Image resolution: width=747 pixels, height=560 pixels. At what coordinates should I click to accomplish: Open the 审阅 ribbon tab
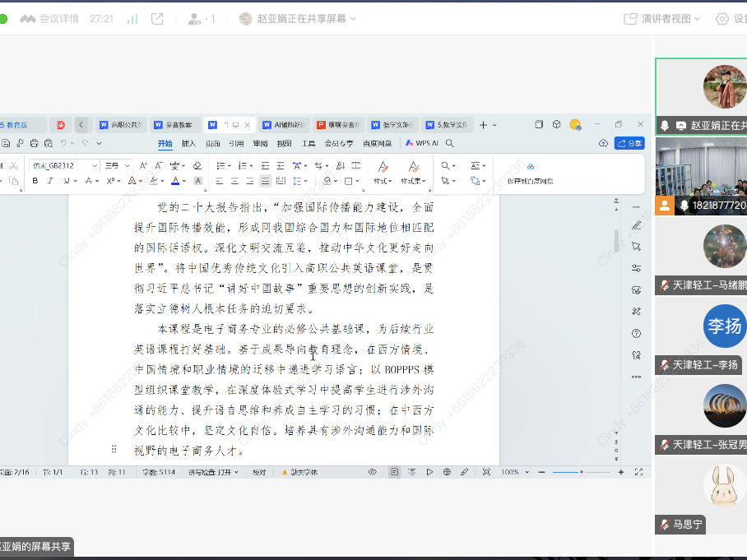260,143
